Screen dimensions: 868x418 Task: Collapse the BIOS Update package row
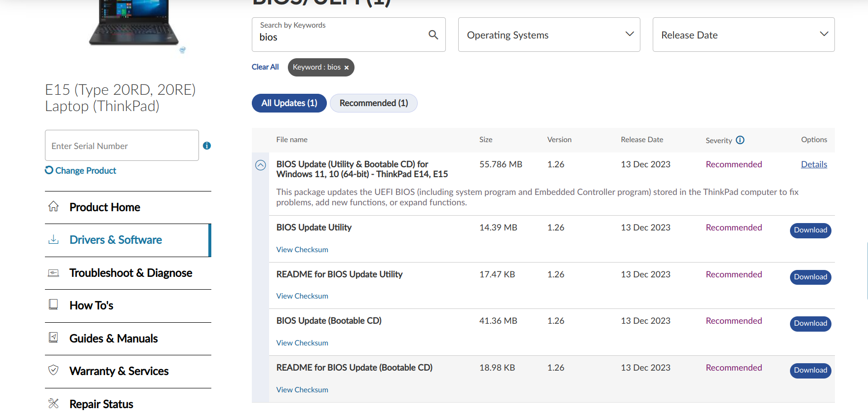click(x=261, y=165)
